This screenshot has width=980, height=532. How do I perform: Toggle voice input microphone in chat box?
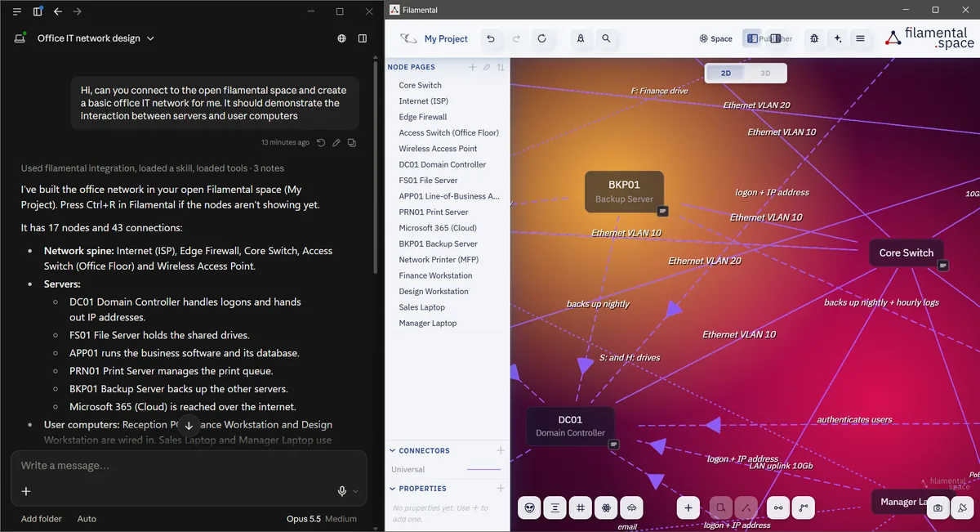[343, 491]
